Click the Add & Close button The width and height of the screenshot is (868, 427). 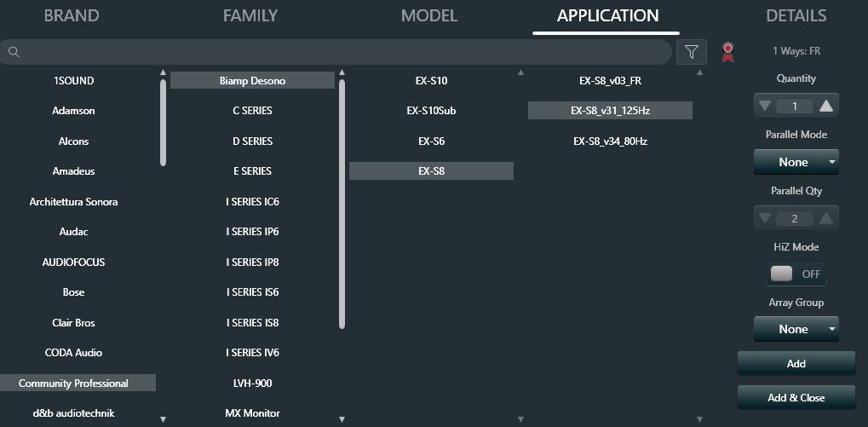(796, 398)
